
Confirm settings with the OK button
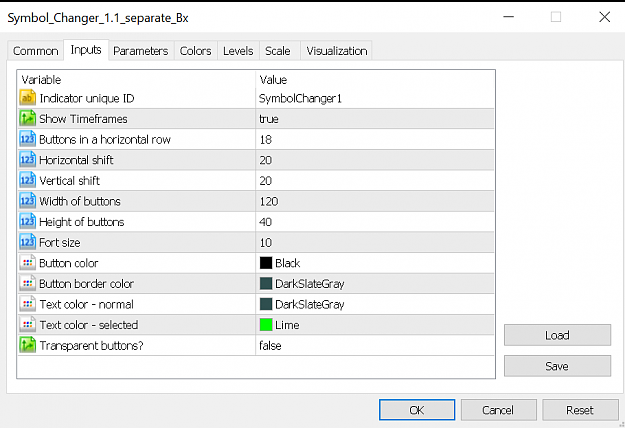417,410
